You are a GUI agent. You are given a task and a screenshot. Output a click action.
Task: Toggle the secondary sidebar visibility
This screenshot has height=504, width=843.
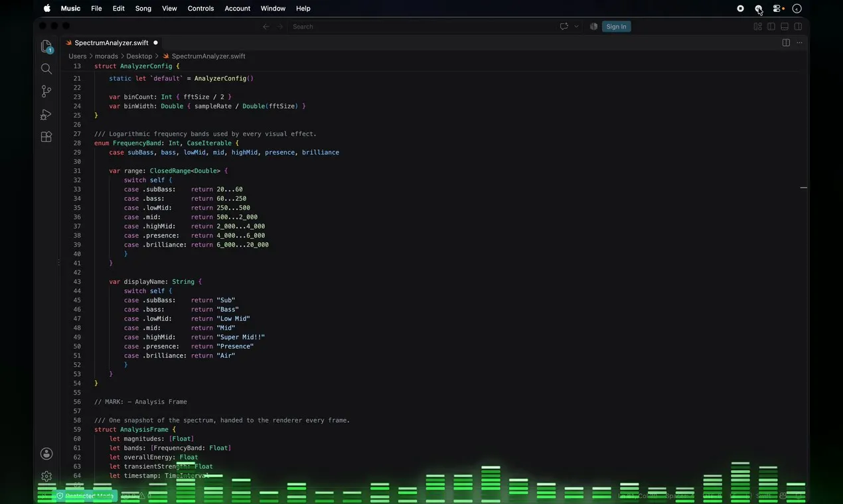click(799, 27)
